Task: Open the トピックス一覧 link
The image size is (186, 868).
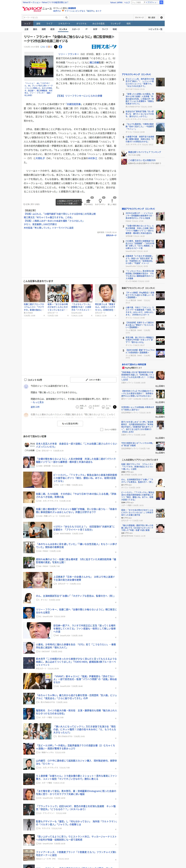Action: (x=155, y=29)
